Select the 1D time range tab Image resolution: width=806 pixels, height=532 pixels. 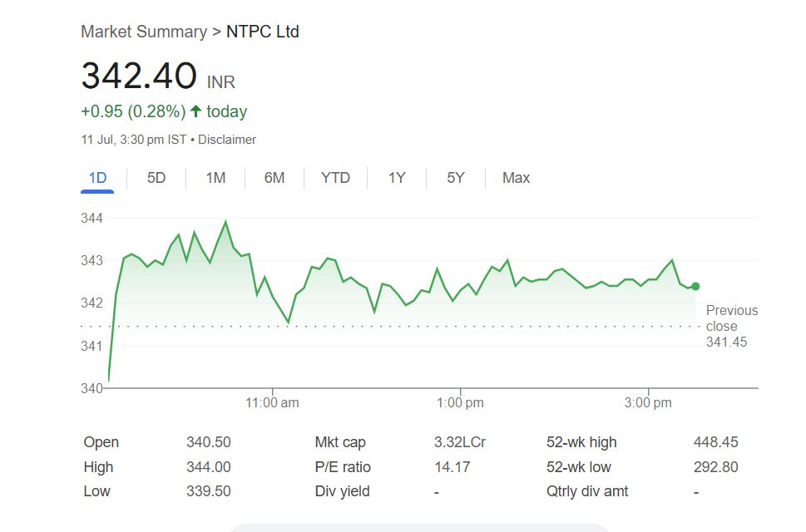(97, 178)
